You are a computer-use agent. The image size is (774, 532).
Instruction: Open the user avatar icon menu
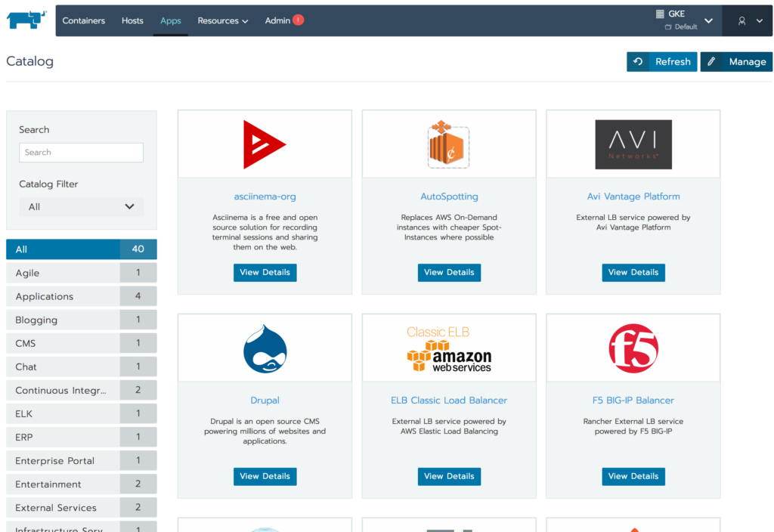pyautogui.click(x=741, y=20)
